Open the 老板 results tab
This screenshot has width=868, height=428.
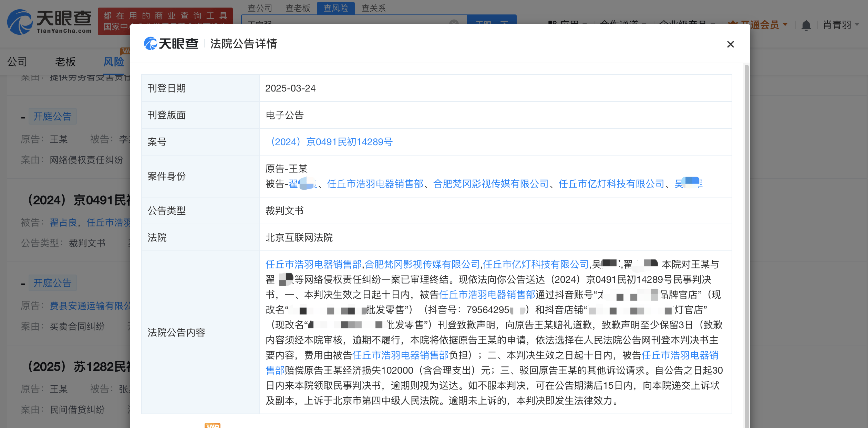[x=65, y=62]
